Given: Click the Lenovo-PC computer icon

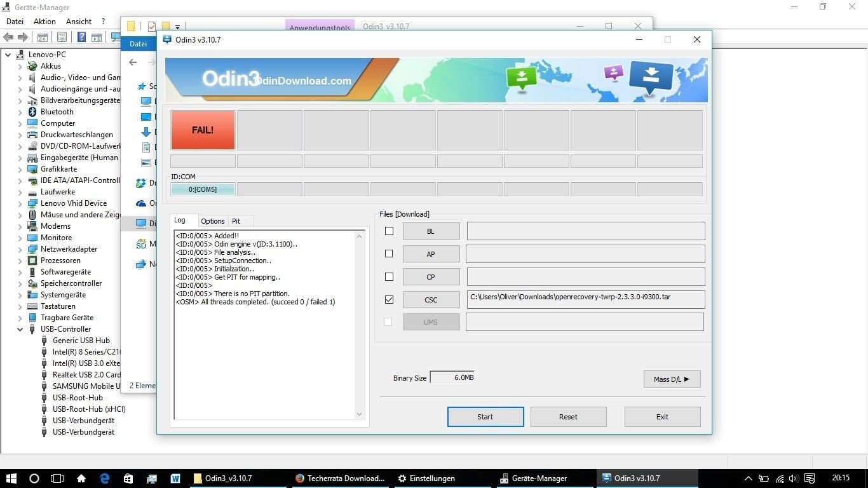Looking at the screenshot, I should [20, 55].
